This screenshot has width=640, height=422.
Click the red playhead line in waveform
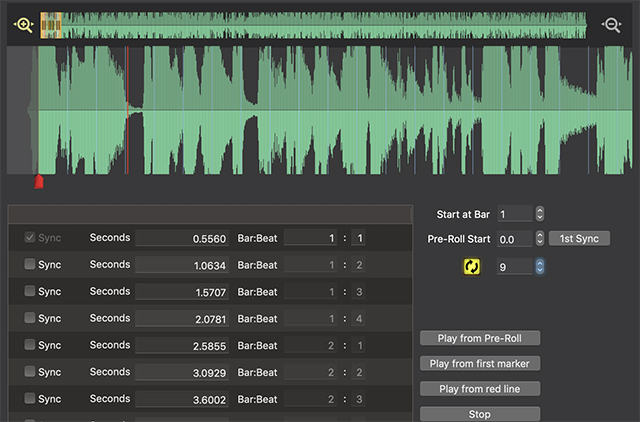[x=128, y=110]
